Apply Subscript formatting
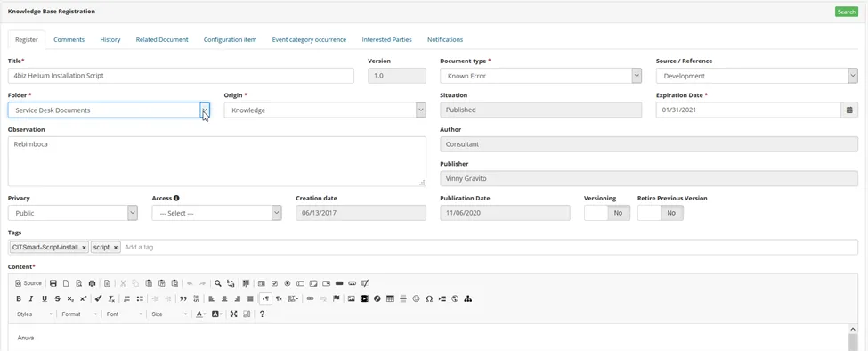The width and height of the screenshot is (868, 351). coord(70,298)
